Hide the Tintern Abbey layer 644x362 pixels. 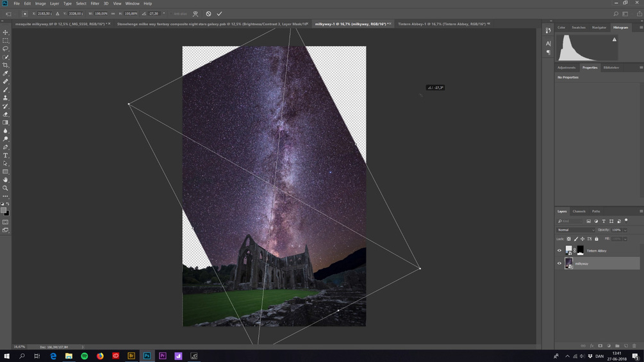click(x=559, y=251)
